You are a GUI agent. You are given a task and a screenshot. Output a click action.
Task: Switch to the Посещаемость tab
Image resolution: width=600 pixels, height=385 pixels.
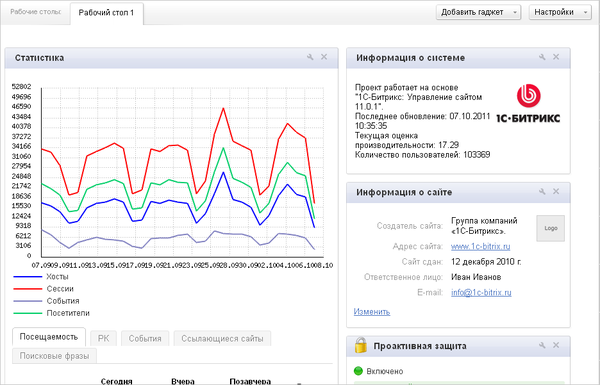[49, 337]
